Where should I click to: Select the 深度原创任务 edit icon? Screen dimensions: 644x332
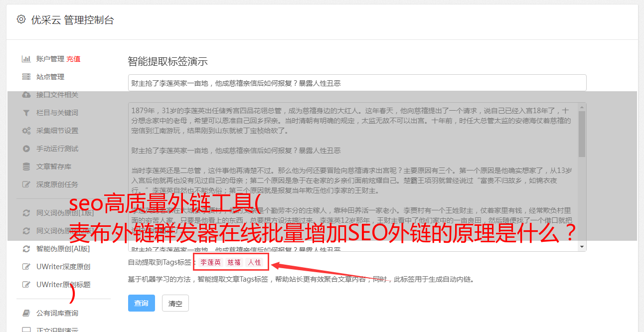click(26, 184)
